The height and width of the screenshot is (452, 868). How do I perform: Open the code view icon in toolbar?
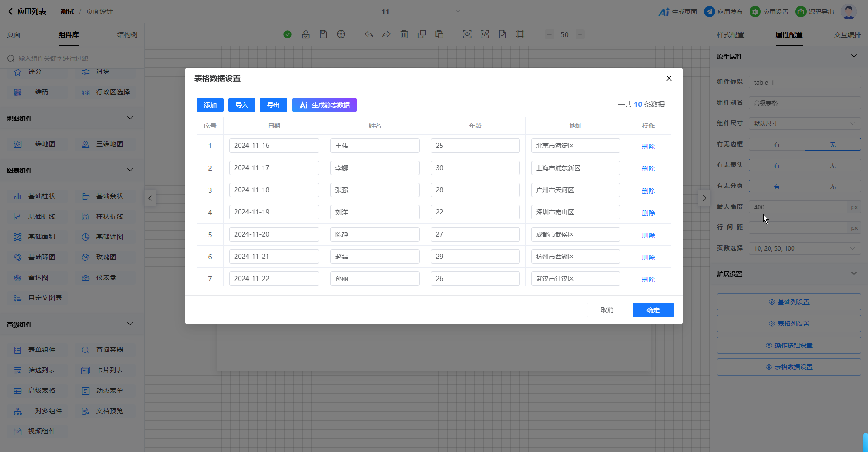pyautogui.click(x=485, y=34)
